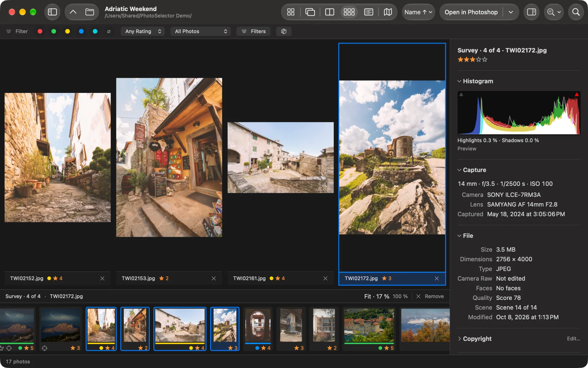Filter by red color label
Image resolution: width=588 pixels, height=368 pixels.
(40, 31)
